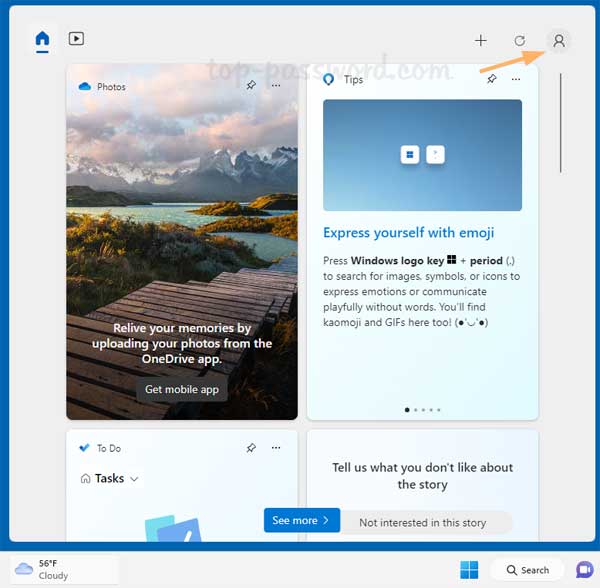Open the Home feed tab
600x588 pixels.
pyautogui.click(x=42, y=40)
